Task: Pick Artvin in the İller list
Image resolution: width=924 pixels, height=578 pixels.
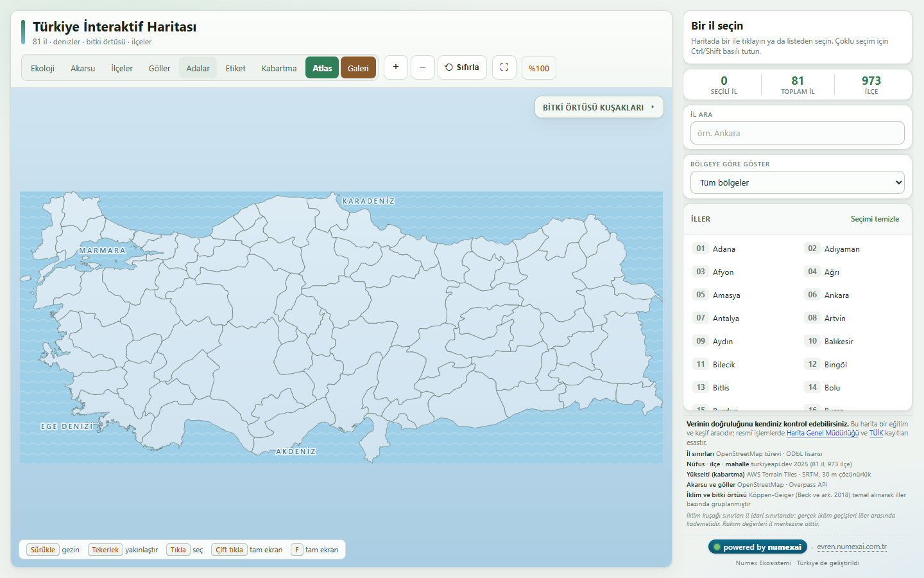Action: coord(853,318)
